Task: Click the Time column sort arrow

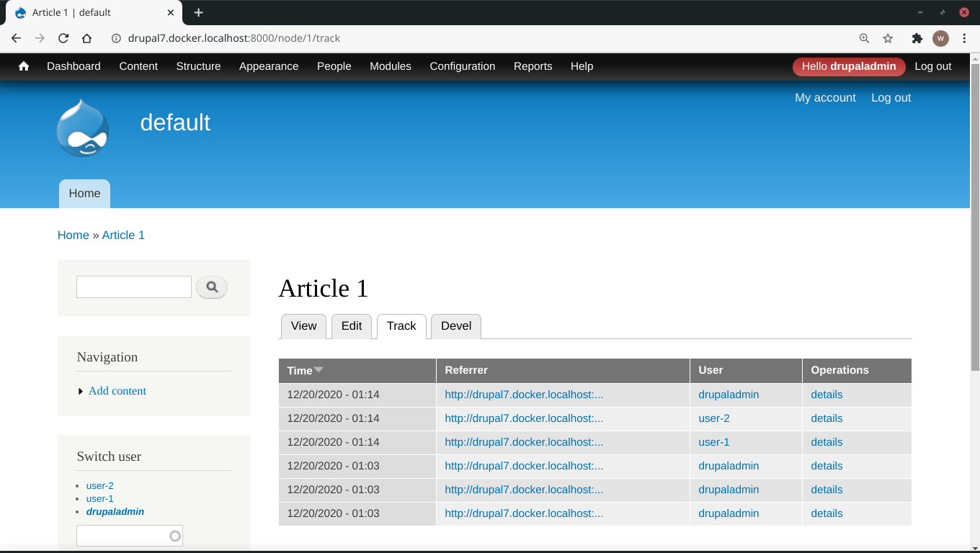Action: pyautogui.click(x=318, y=370)
